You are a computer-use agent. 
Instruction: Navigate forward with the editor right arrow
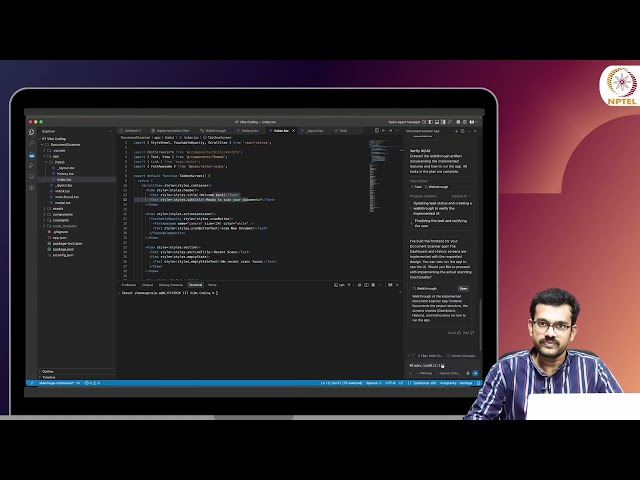point(390,131)
